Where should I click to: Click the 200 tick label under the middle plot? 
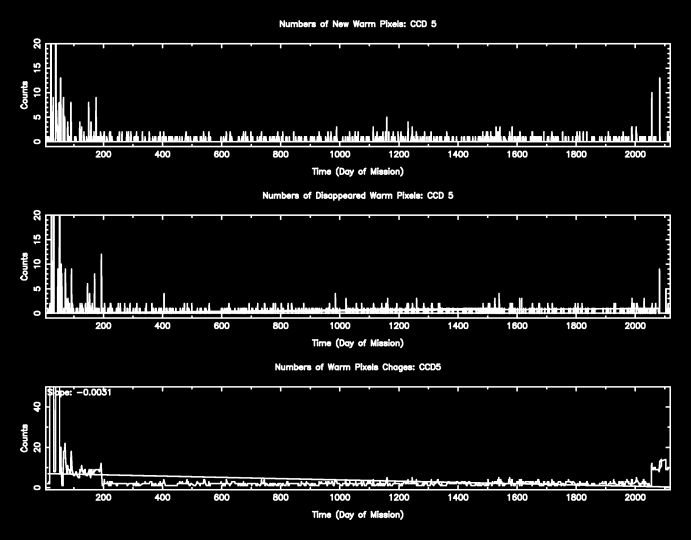(104, 328)
